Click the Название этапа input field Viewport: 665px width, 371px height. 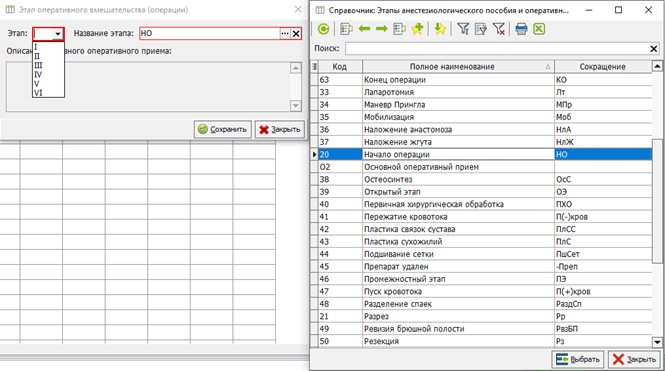pos(210,33)
